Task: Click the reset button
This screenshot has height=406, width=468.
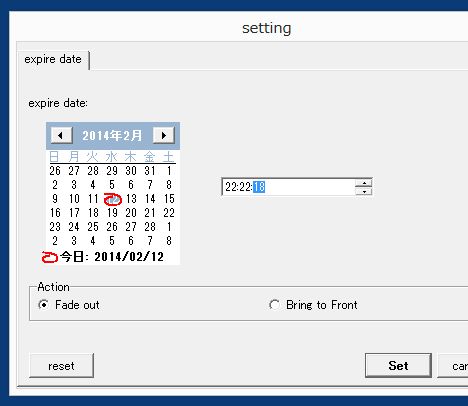Action: pos(61,366)
